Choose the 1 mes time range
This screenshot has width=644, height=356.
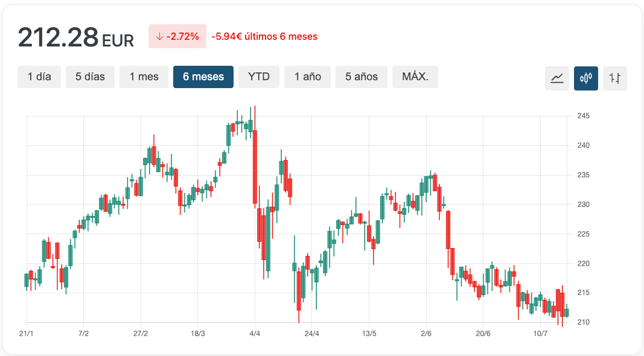(x=144, y=77)
